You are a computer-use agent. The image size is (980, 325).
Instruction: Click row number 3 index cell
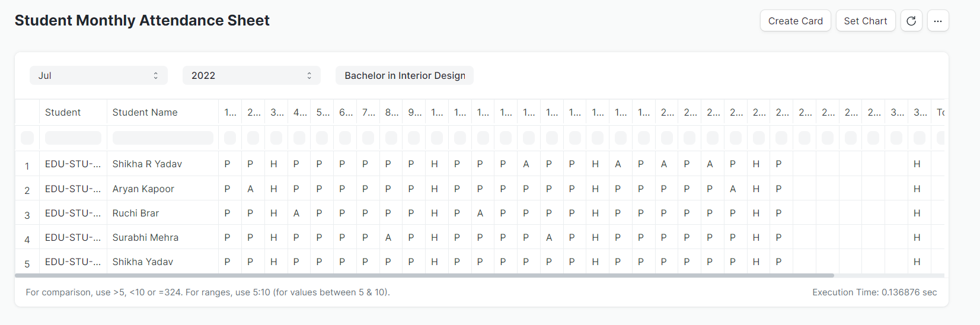27,215
